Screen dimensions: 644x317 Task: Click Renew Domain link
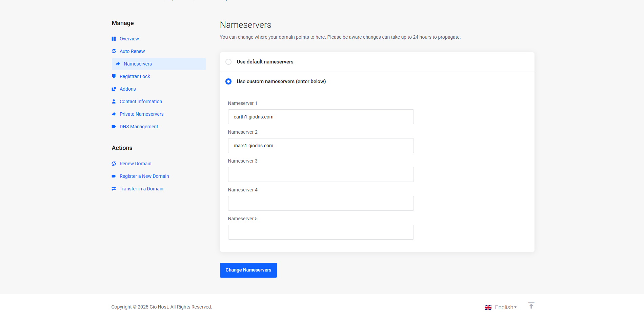tap(135, 164)
